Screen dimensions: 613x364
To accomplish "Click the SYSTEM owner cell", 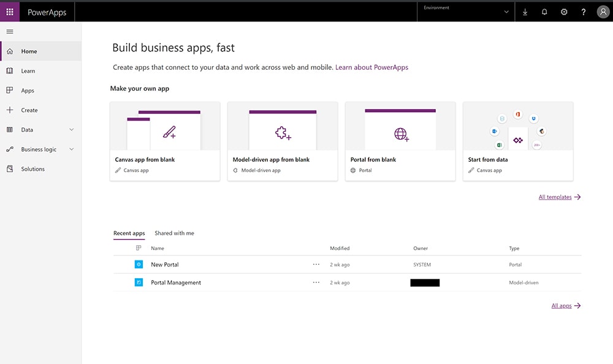I will (x=422, y=265).
